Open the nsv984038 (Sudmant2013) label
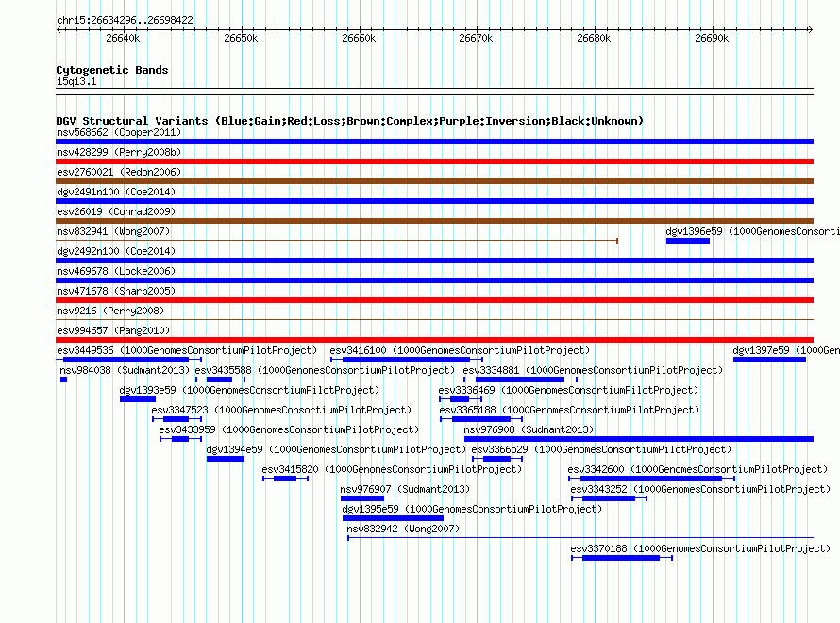The height and width of the screenshot is (623, 840). (125, 370)
